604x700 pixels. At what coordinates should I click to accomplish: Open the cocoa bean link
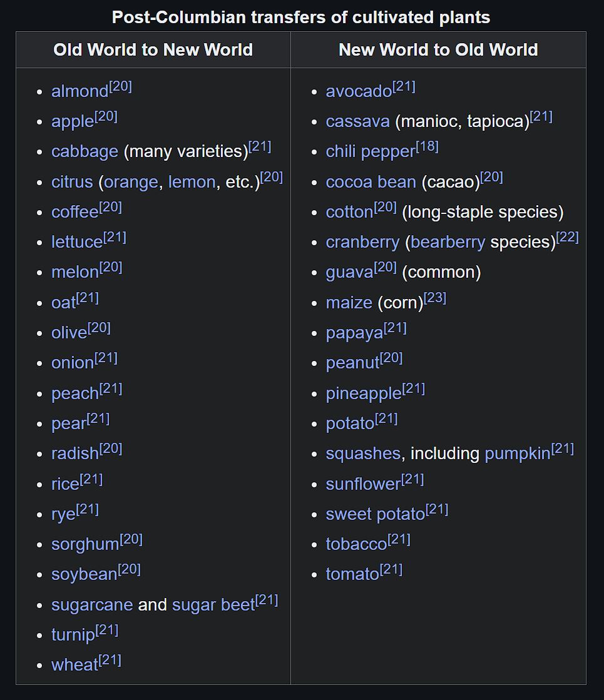click(x=371, y=181)
